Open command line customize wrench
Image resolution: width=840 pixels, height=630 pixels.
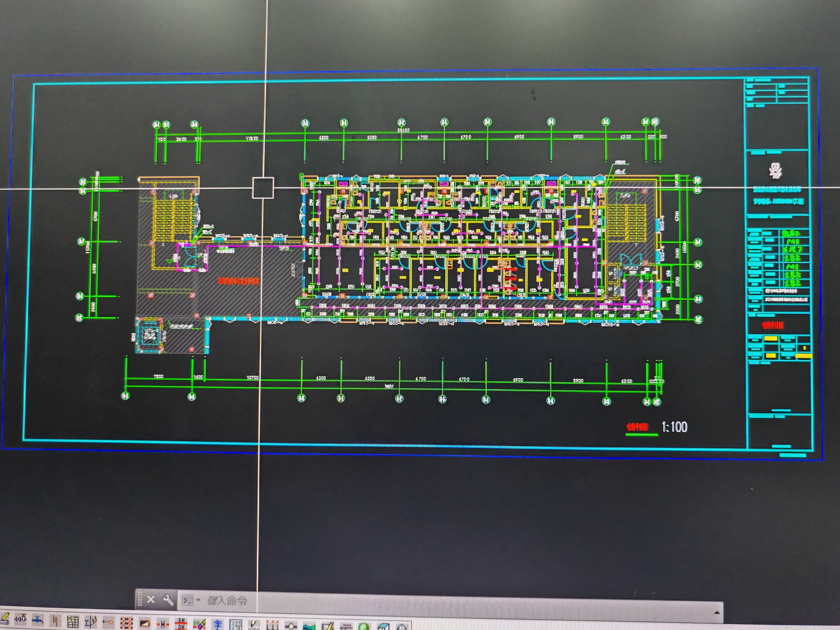(x=168, y=600)
